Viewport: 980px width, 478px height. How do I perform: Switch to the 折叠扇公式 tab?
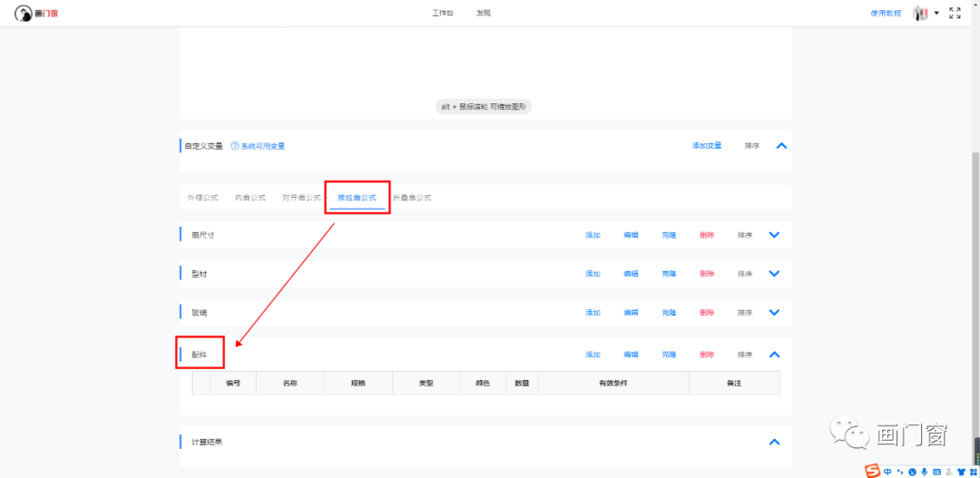click(412, 197)
